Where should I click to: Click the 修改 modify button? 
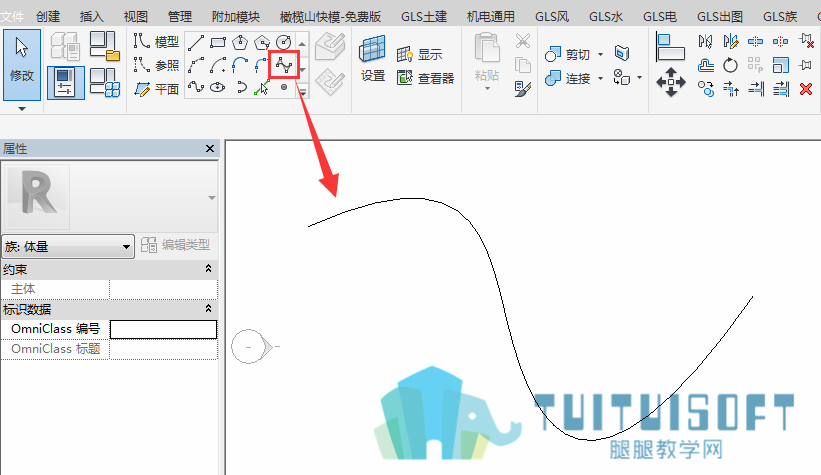[22, 65]
